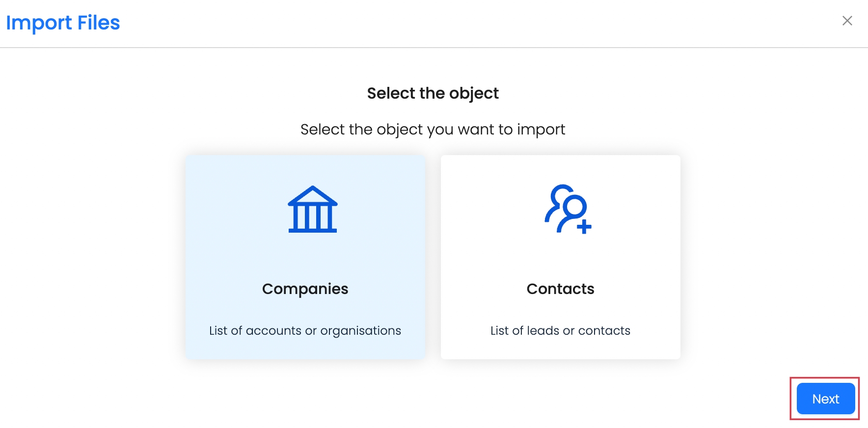Click the Contacts people icon

point(568,209)
